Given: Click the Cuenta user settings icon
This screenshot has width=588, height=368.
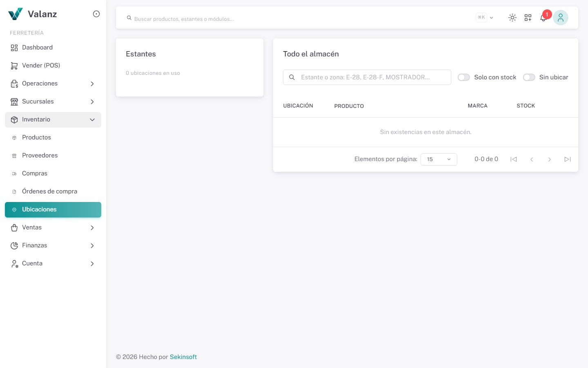Looking at the screenshot, I should pyautogui.click(x=14, y=264).
